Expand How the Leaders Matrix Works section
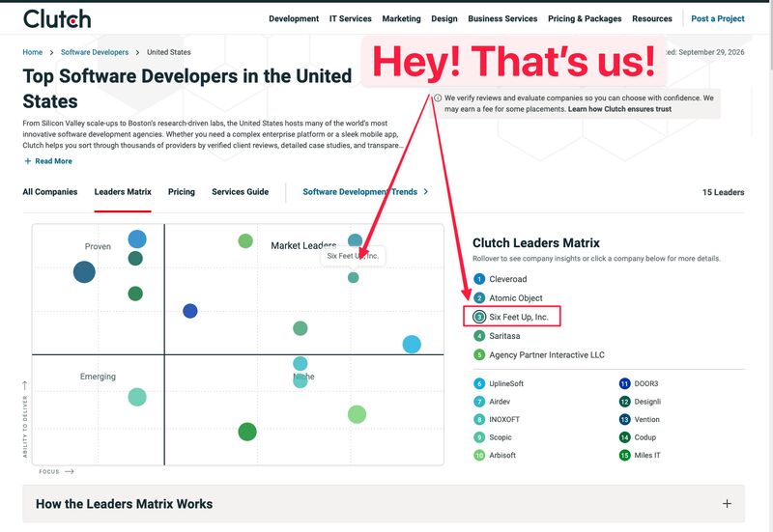 [384, 504]
